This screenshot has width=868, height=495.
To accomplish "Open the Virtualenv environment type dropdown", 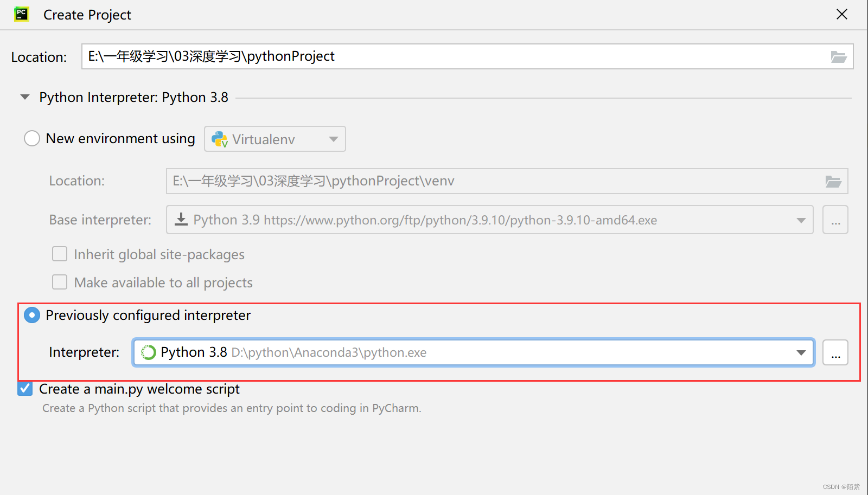I will [x=333, y=139].
